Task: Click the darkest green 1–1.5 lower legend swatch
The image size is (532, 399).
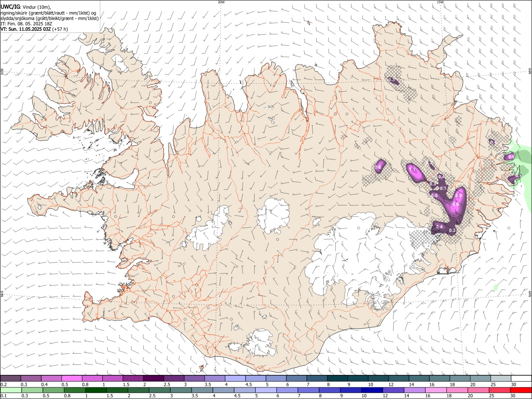Action: [96, 390]
